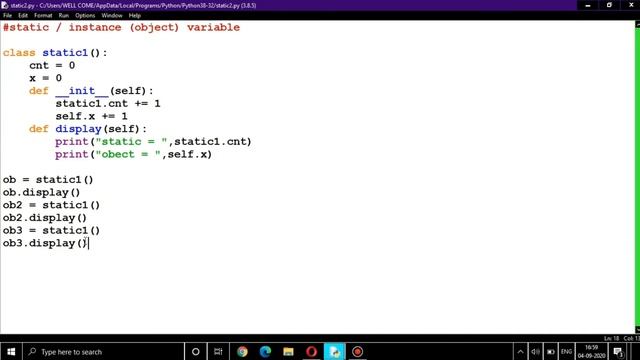Click the 'class static1():' line

[x=55, y=53]
